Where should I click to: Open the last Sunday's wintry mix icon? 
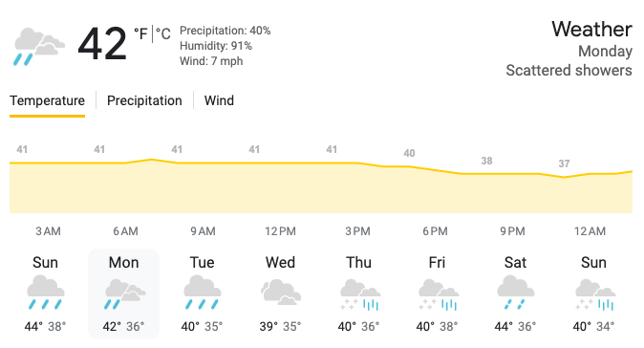point(594,294)
